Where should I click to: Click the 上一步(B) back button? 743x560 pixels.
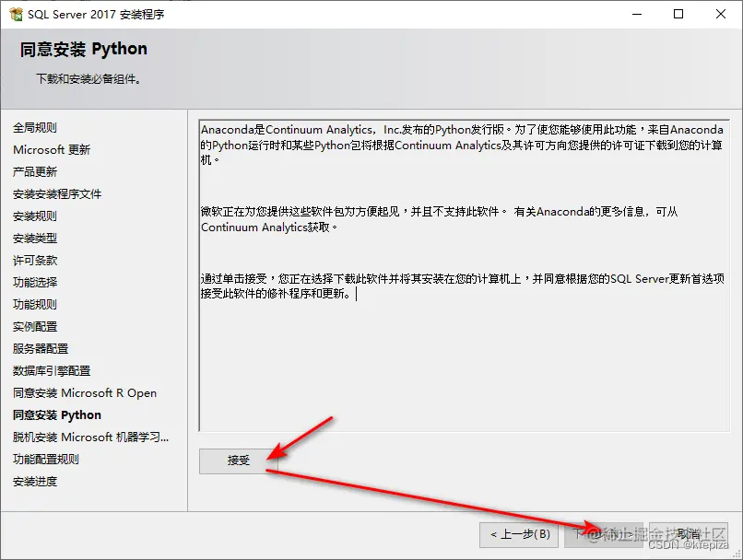point(519,534)
